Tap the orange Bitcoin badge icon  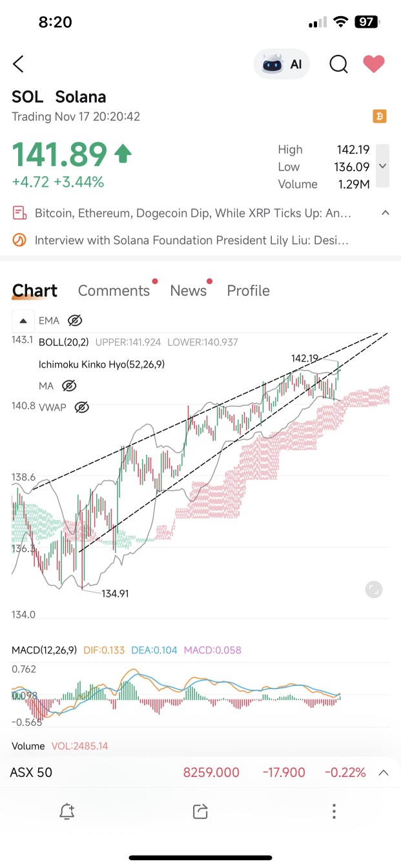(380, 117)
